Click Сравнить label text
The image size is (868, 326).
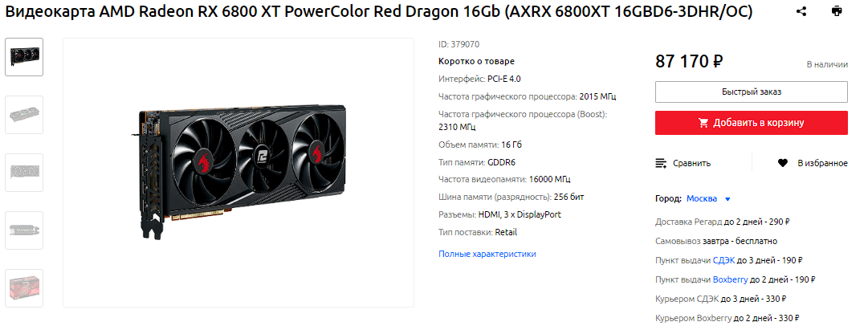click(692, 163)
